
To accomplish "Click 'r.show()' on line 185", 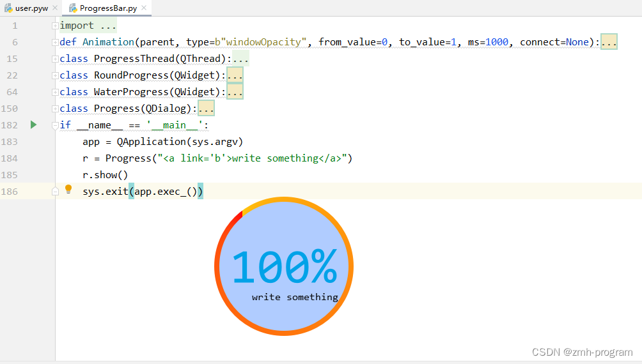I will click(106, 175).
